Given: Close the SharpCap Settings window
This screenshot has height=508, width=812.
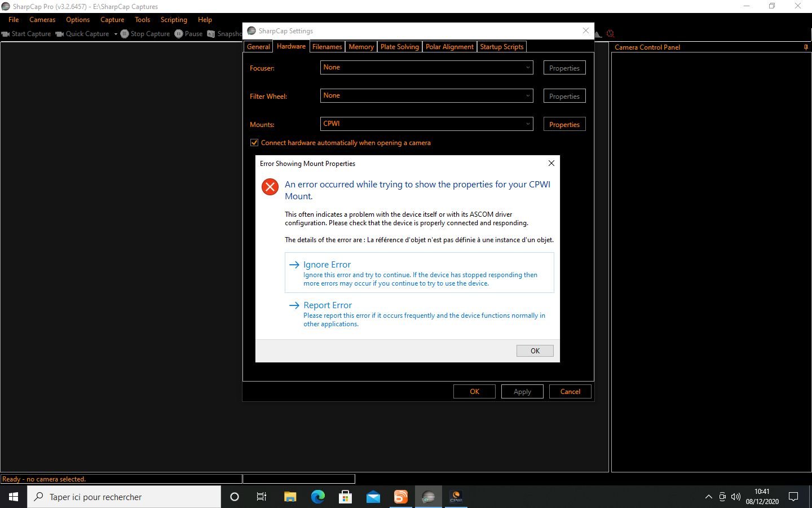Looking at the screenshot, I should (585, 30).
